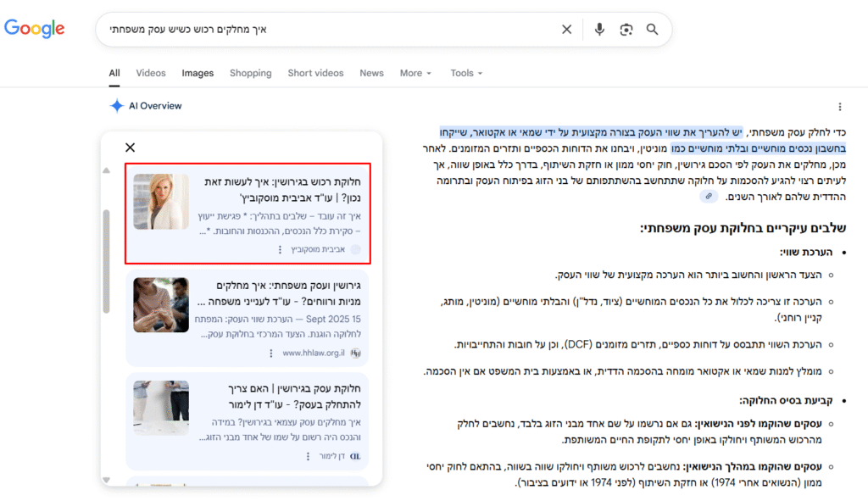Select the Shopping tab

[250, 73]
